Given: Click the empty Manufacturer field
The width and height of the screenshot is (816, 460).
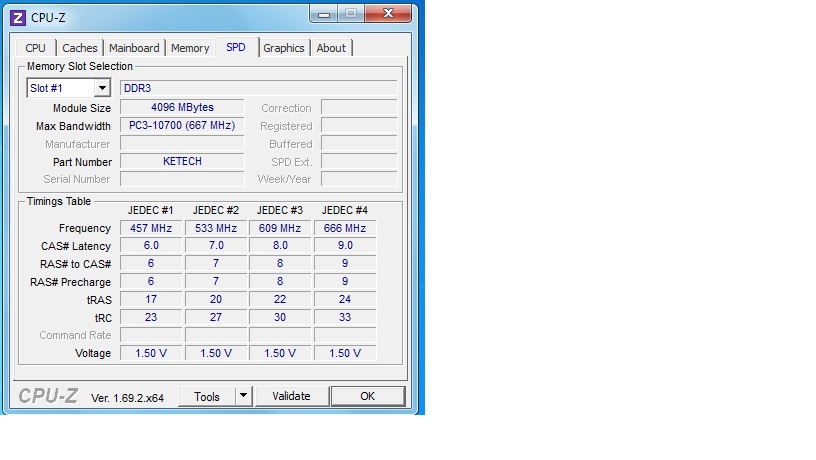Looking at the screenshot, I should click(182, 144).
